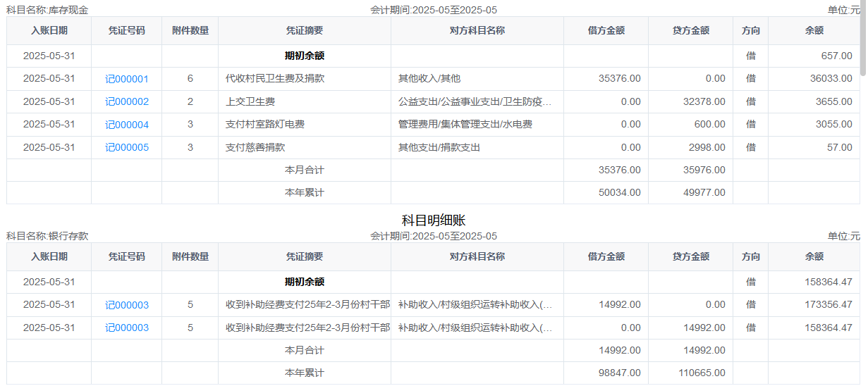Open voucher link 记000004
This screenshot has width=868, height=386.
coord(127,125)
